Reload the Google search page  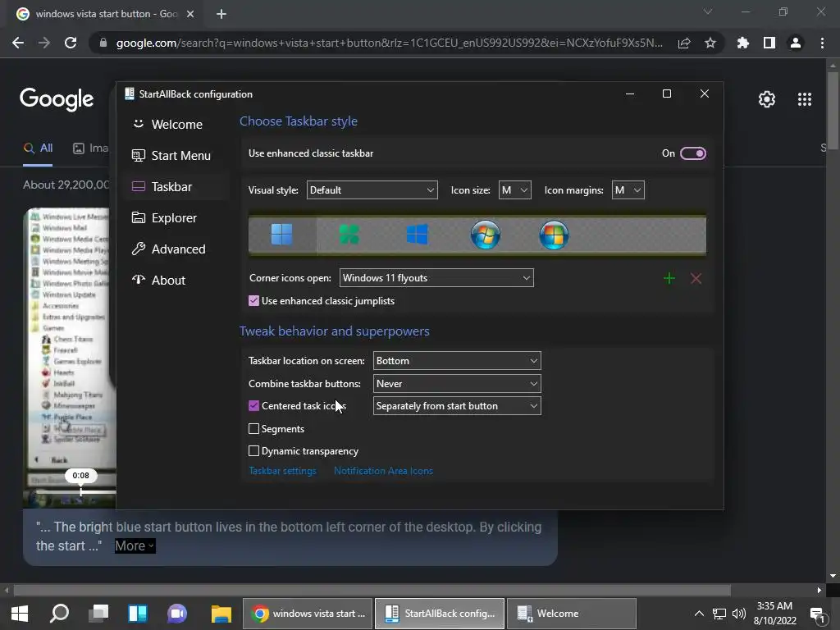pos(71,43)
